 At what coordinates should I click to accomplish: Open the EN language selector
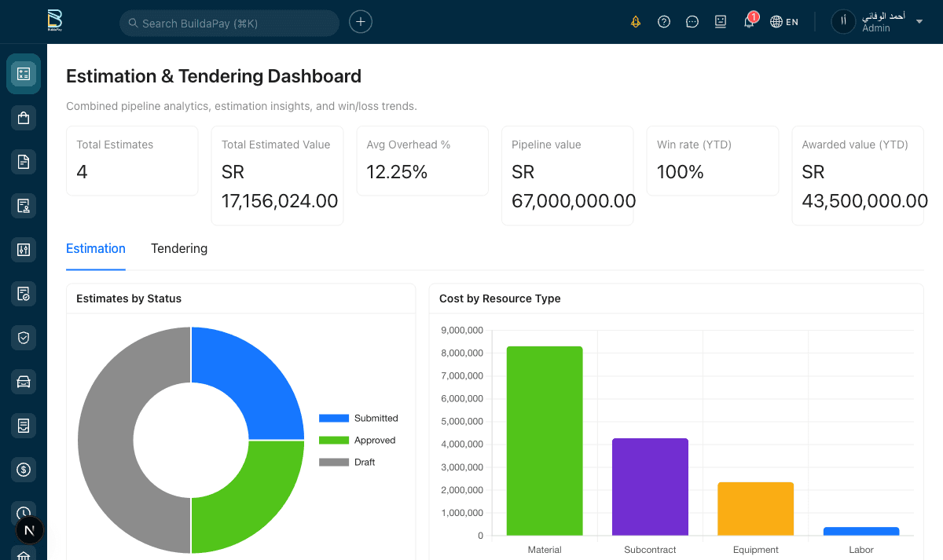tap(784, 21)
